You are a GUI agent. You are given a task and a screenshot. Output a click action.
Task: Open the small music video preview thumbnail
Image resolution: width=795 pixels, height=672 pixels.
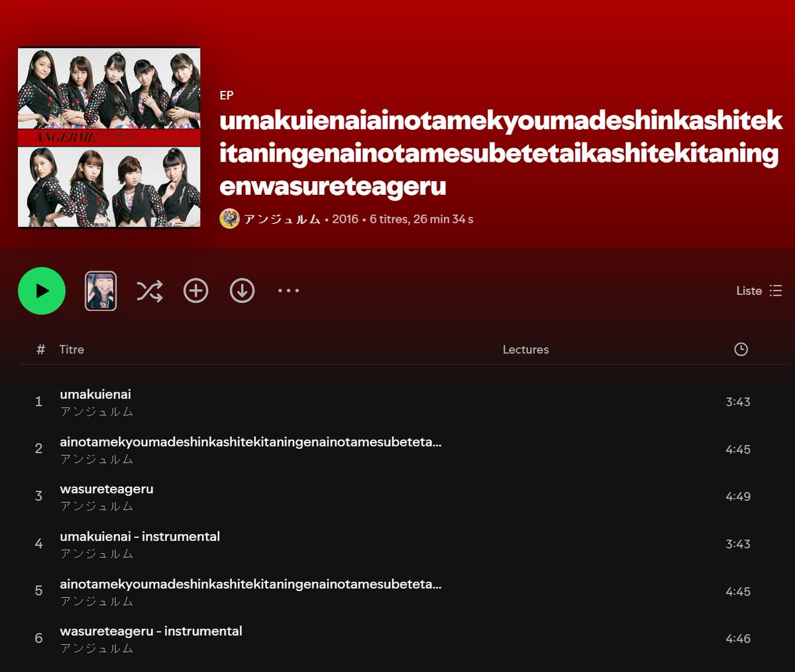click(101, 291)
